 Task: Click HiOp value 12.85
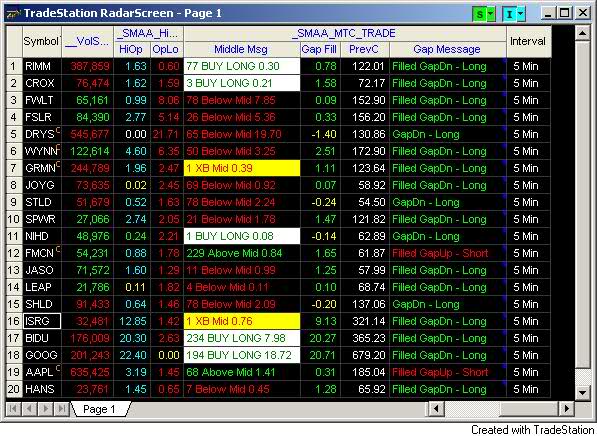tap(132, 321)
